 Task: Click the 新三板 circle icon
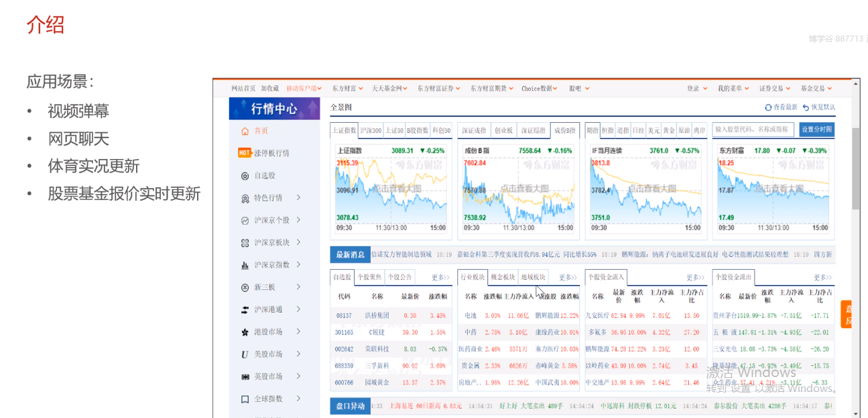tap(245, 287)
